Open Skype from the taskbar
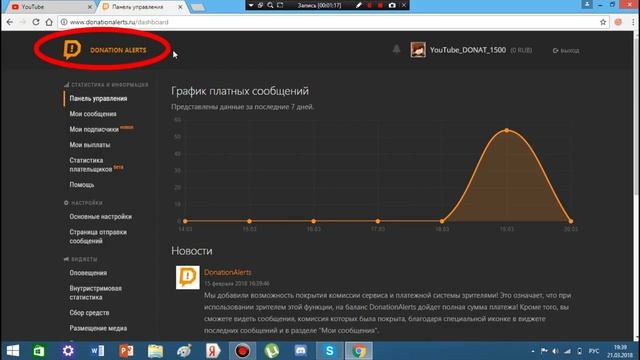 pyautogui.click(x=329, y=351)
